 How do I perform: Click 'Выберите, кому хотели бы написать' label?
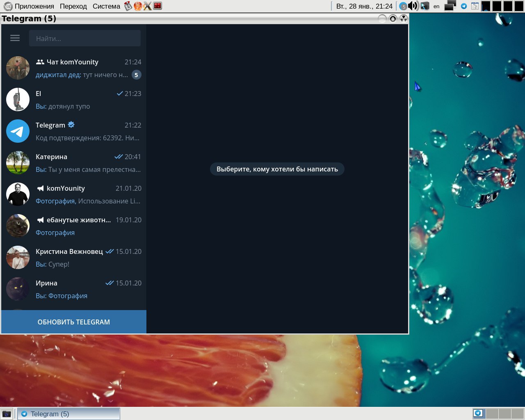277,169
